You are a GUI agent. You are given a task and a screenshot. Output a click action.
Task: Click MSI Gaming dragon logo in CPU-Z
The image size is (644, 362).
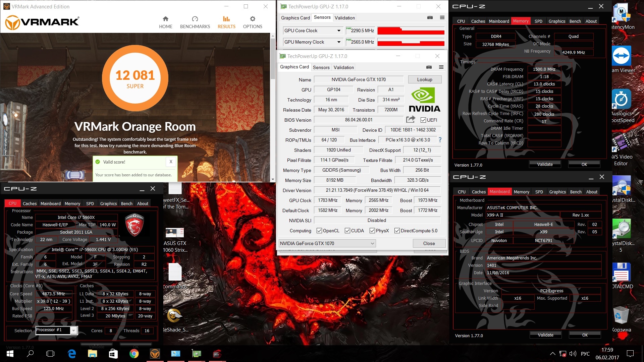(135, 225)
